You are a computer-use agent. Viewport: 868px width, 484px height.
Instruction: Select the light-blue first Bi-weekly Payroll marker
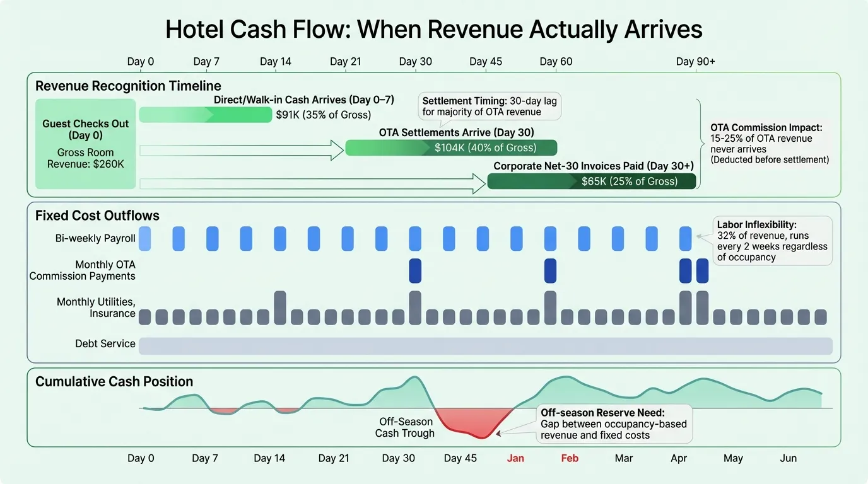(x=144, y=239)
